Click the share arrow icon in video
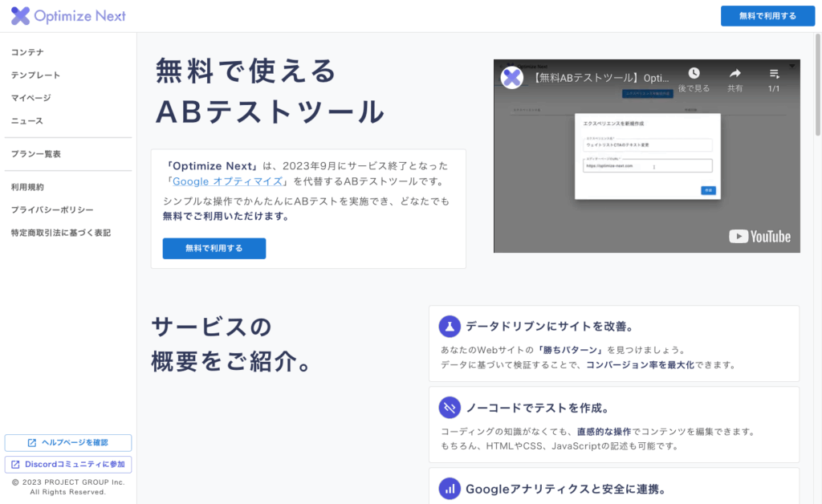Image resolution: width=822 pixels, height=504 pixels. coord(735,73)
